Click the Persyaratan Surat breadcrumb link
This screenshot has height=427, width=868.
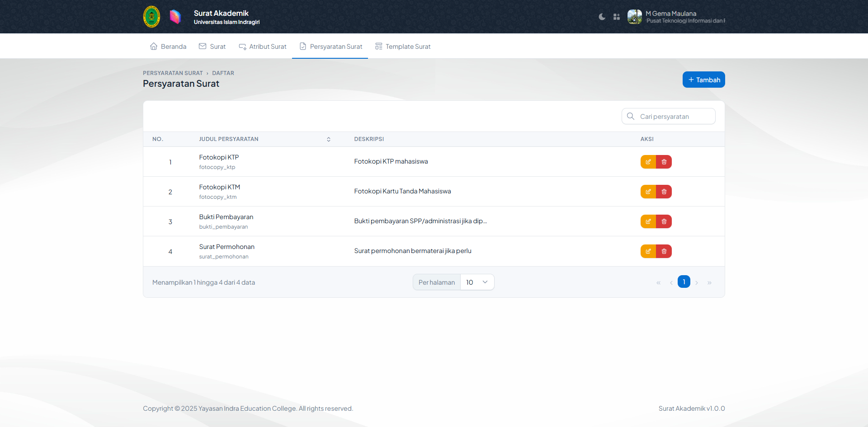pos(173,73)
